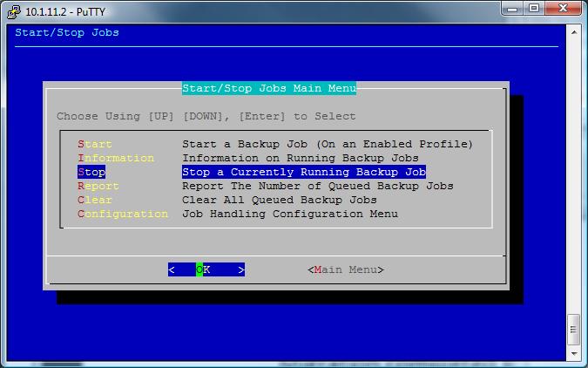Click 'Information on Running Backup Jobs' description
Screen dimensions: 588x368
click(301, 158)
